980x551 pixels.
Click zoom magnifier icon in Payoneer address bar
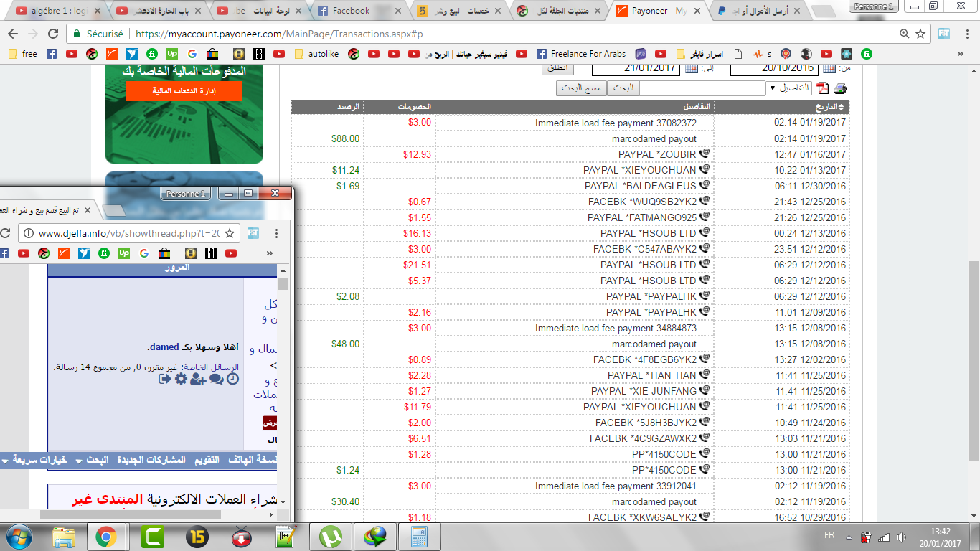(x=904, y=34)
